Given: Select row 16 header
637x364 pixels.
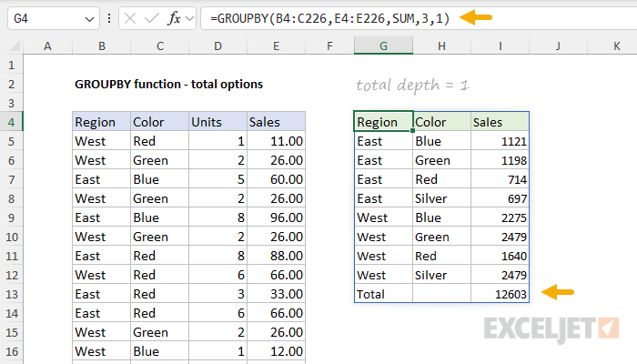Looking at the screenshot, I should coord(11,351).
